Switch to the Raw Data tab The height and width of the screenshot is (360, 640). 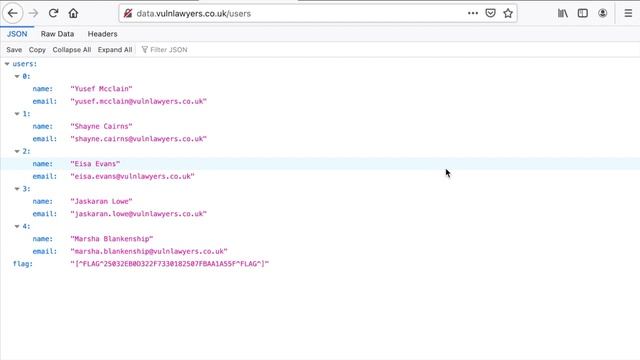pyautogui.click(x=57, y=34)
